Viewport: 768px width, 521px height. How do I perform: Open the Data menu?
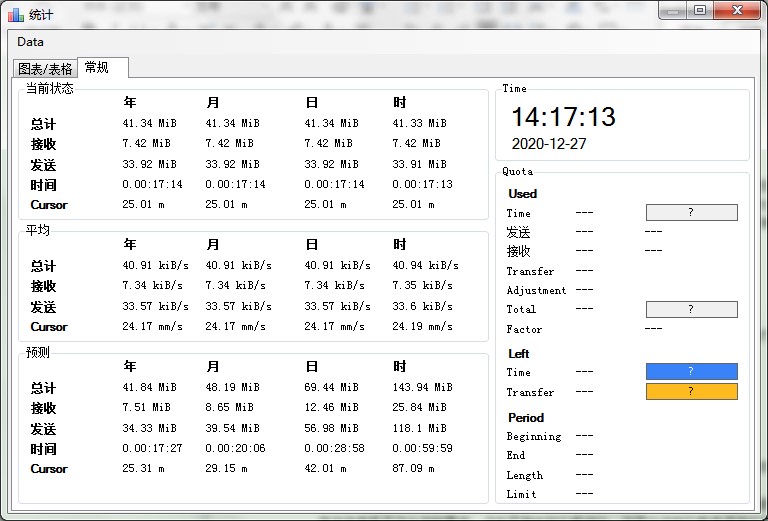tap(30, 42)
